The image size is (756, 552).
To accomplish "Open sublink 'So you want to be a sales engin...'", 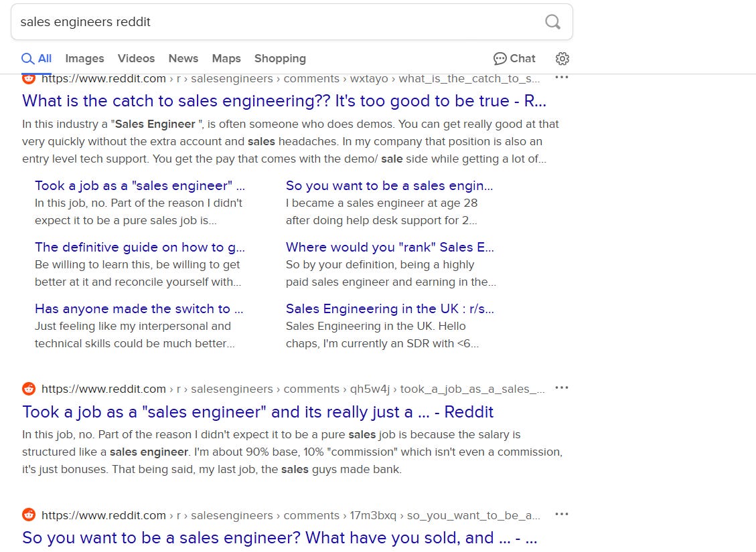I will [x=390, y=186].
